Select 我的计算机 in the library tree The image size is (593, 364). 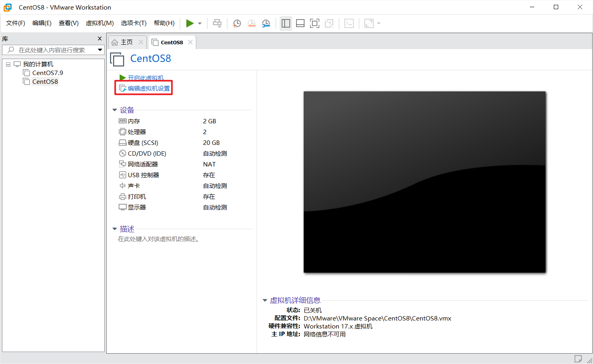(38, 64)
